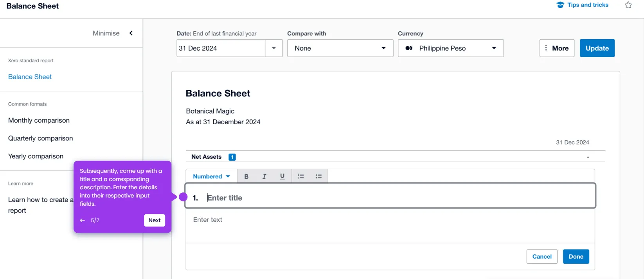The height and width of the screenshot is (279, 644).
Task: Open the Monthly comparison format
Action: pyautogui.click(x=39, y=120)
